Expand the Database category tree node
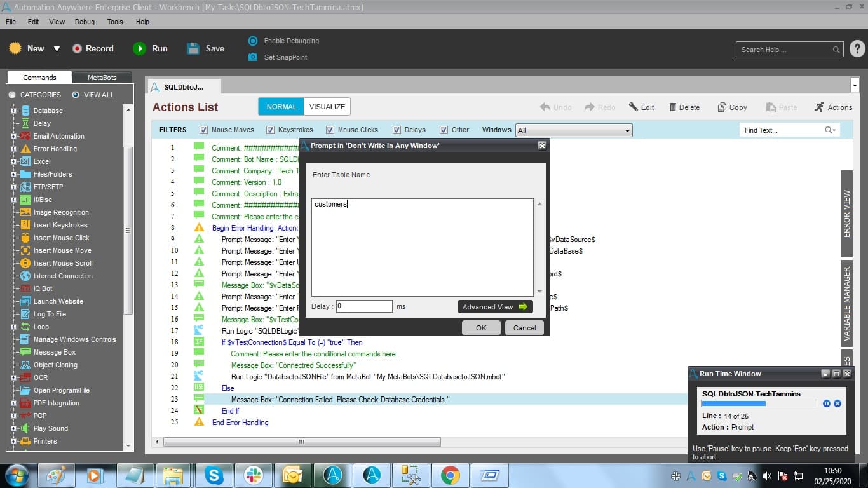Image resolution: width=868 pixels, height=488 pixels. coord(13,111)
